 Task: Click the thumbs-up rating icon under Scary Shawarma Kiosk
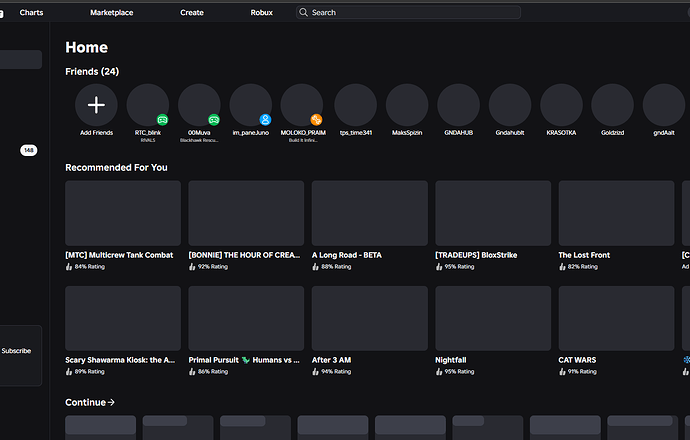[69, 372]
